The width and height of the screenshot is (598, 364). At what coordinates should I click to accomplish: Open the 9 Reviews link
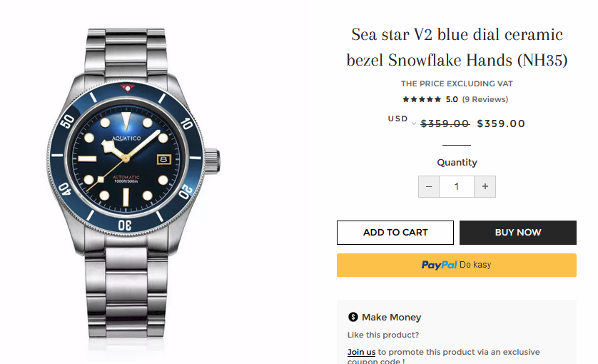pos(485,100)
